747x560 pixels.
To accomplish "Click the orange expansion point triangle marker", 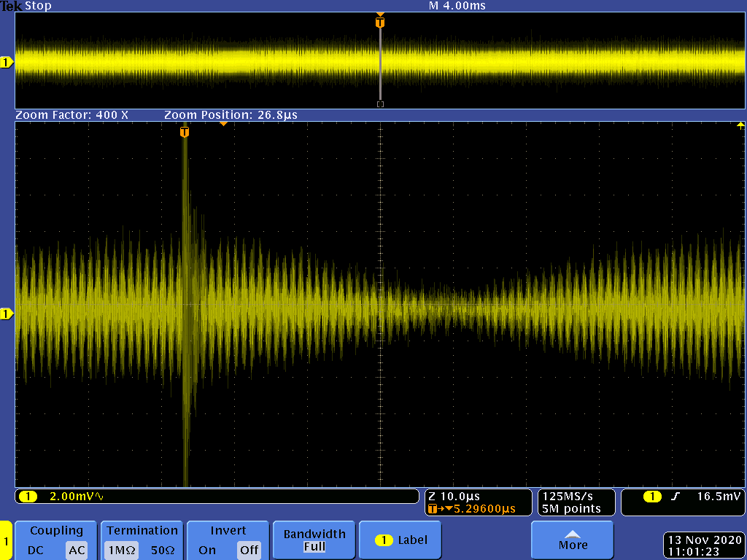I will pos(223,124).
